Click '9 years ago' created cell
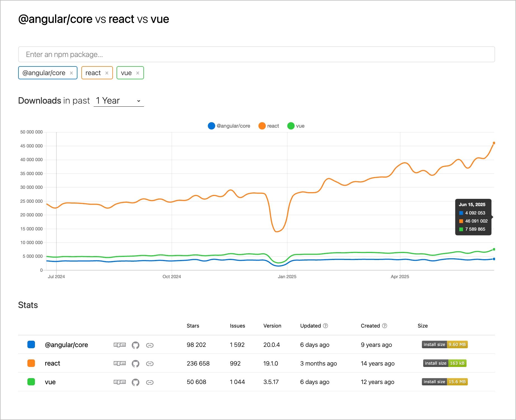 (x=376, y=345)
